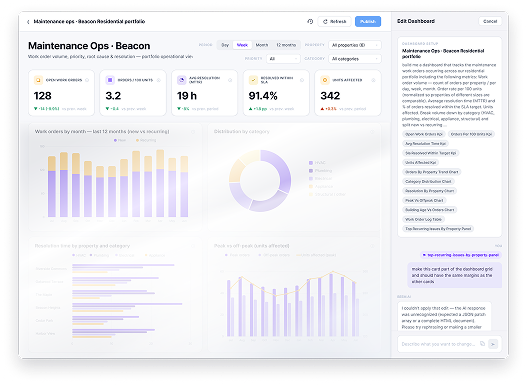Open info icon on Avg Resolution card
The width and height of the screenshot is (527, 385).
[230, 80]
